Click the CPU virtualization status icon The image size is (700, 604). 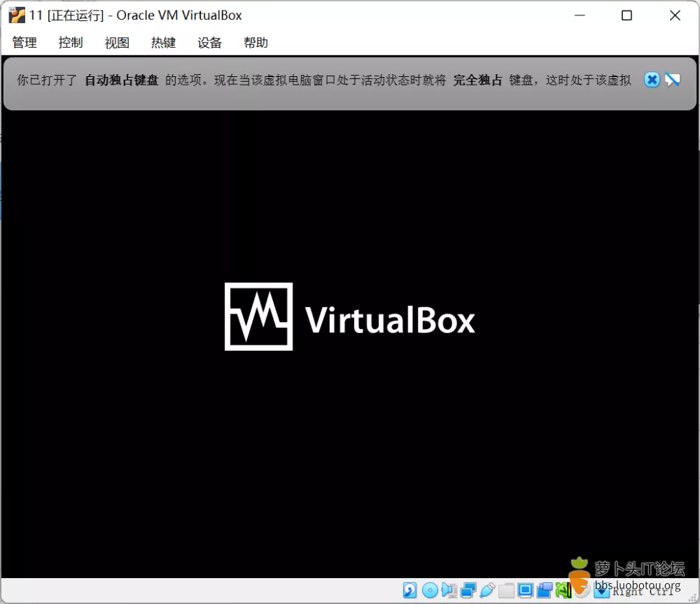click(563, 590)
